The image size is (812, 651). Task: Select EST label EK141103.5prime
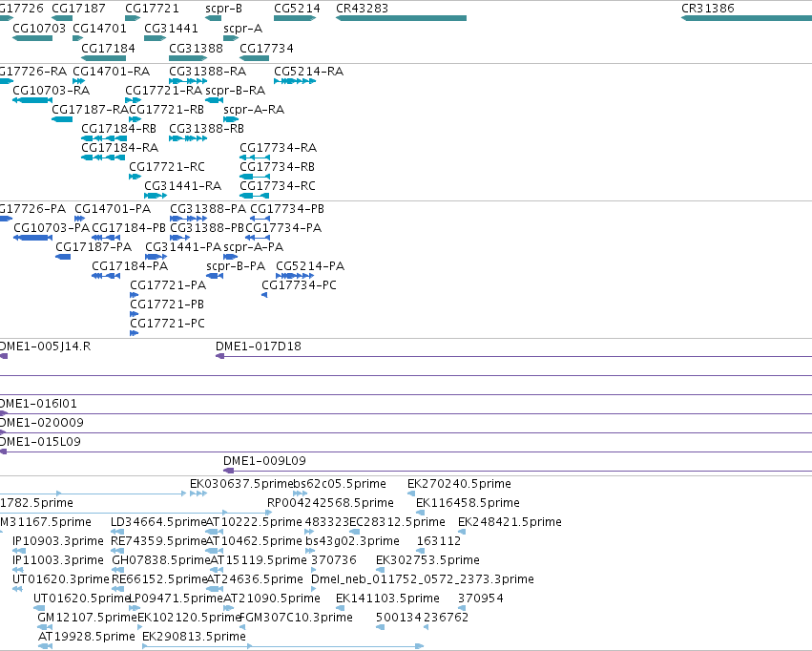[x=388, y=598]
